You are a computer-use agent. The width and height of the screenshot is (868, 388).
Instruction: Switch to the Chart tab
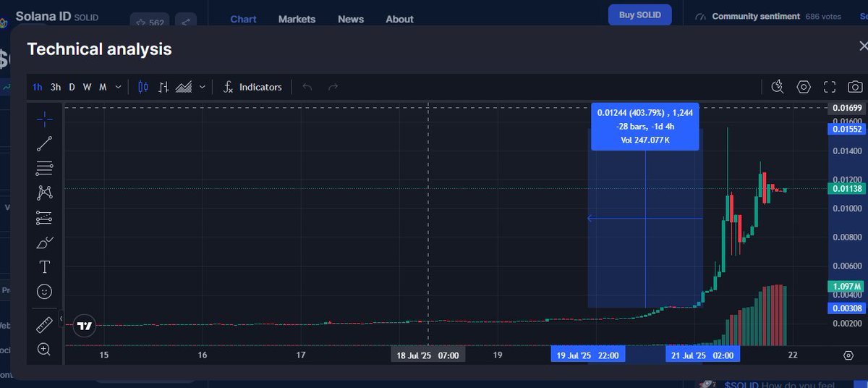243,19
